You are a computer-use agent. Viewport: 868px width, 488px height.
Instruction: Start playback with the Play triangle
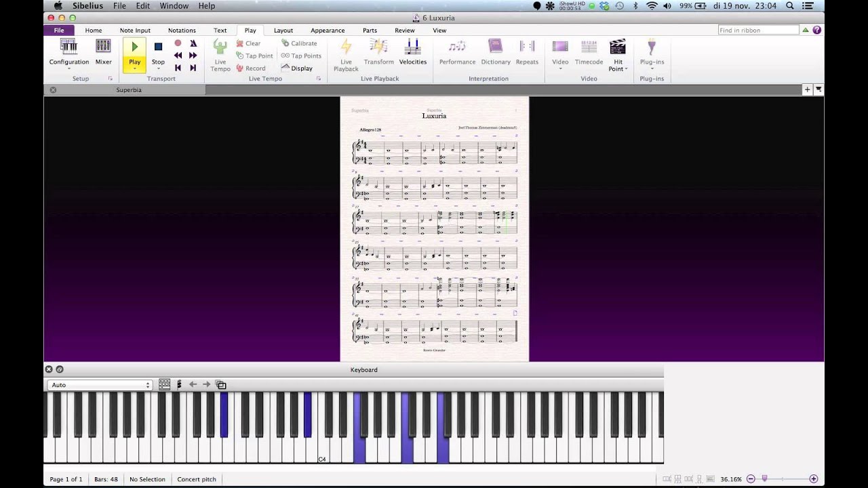coord(134,47)
